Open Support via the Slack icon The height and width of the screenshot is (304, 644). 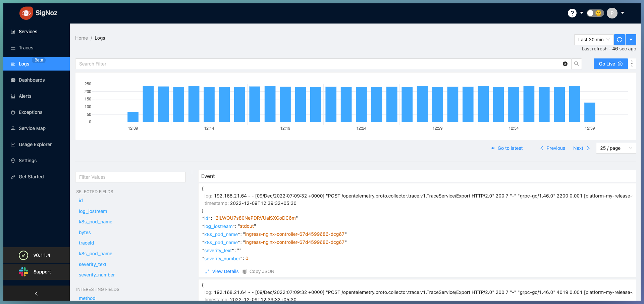(23, 272)
